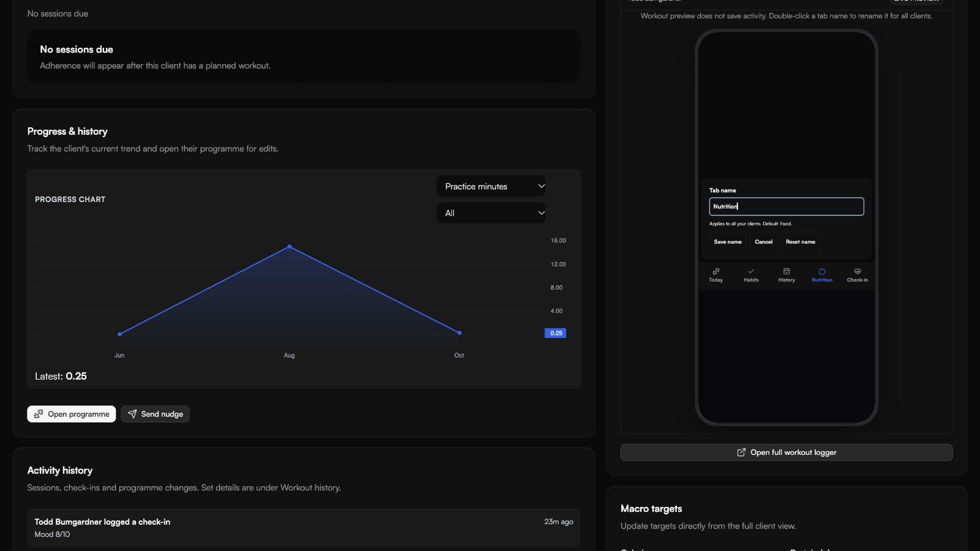This screenshot has height=551, width=980.
Task: Click the Progress & history heading
Action: (67, 131)
